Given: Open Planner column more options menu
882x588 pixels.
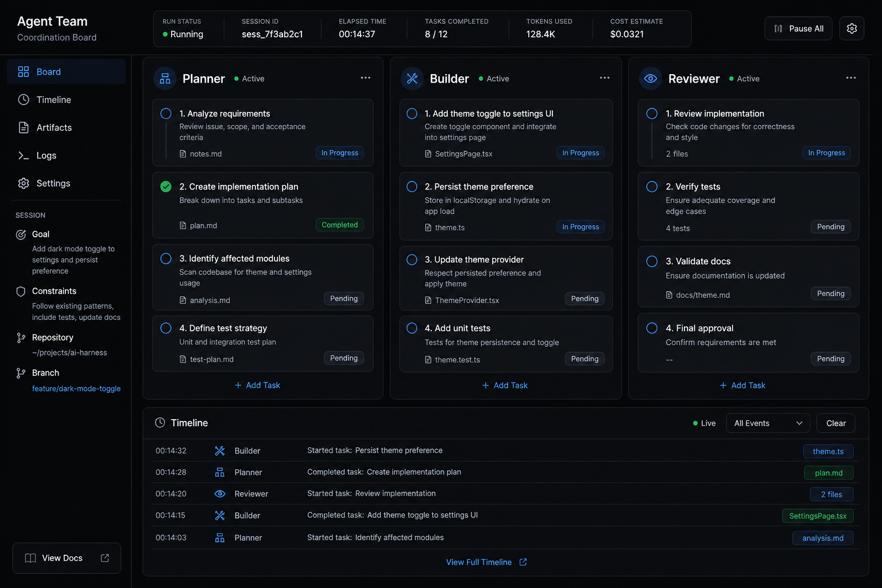Looking at the screenshot, I should coord(366,78).
